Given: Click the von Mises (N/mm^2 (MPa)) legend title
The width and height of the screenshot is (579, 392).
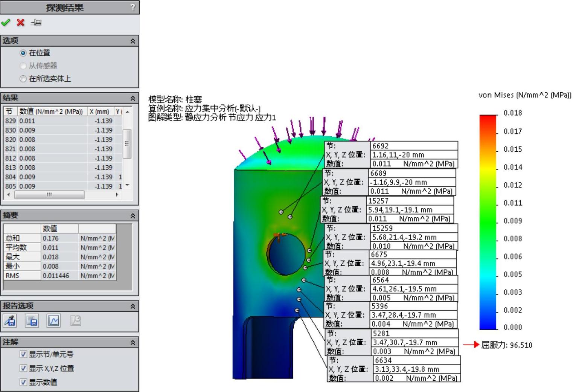Looking at the screenshot, I should [525, 95].
